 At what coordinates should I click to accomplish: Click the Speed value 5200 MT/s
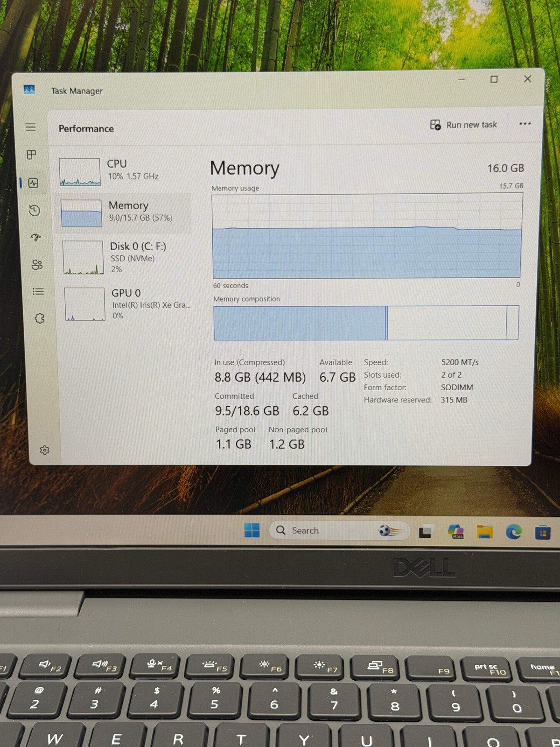tap(460, 362)
